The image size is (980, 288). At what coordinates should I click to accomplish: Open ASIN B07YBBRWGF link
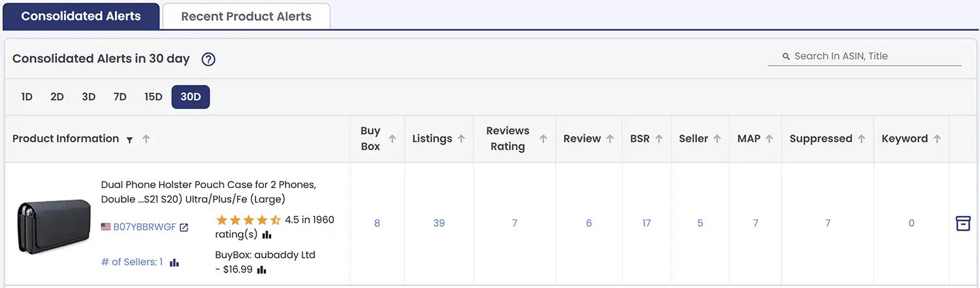[144, 227]
